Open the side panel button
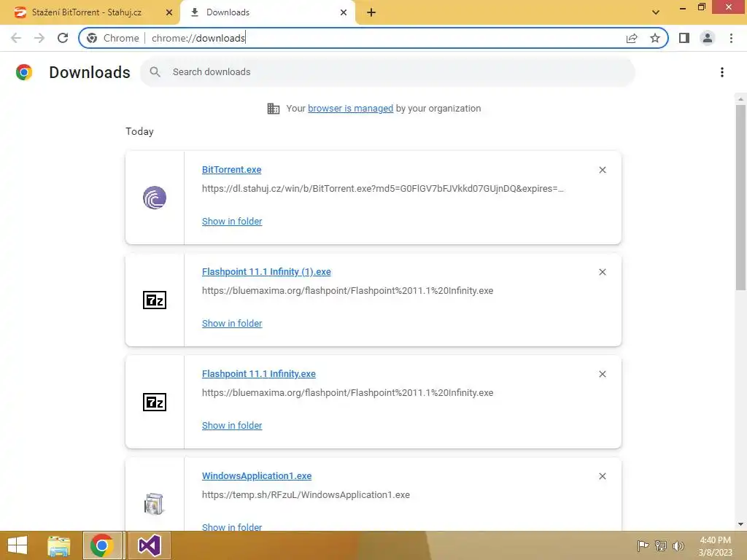Viewport: 747px width, 560px height. [x=684, y=38]
